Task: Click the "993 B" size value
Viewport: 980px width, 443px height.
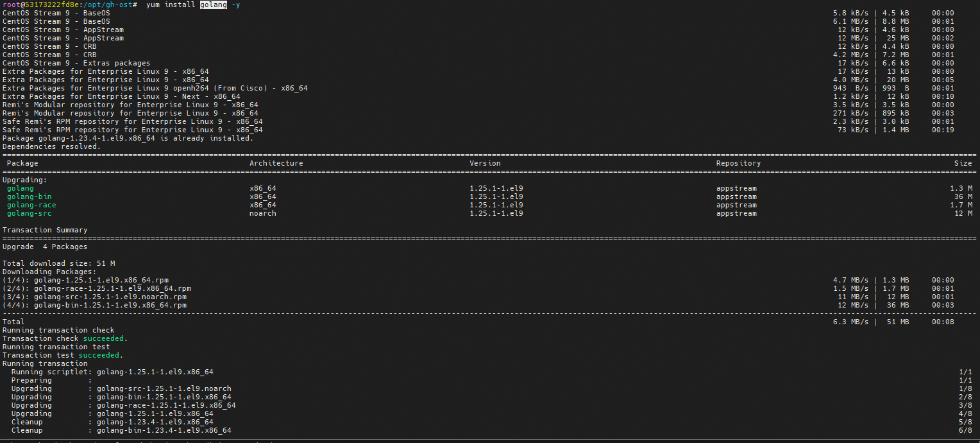Action: point(896,88)
